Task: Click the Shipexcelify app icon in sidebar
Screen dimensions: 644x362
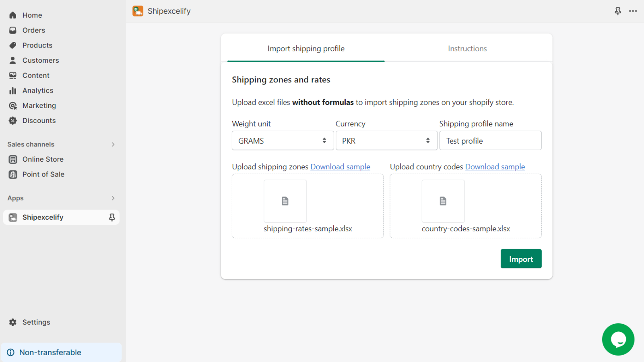Action: tap(13, 217)
